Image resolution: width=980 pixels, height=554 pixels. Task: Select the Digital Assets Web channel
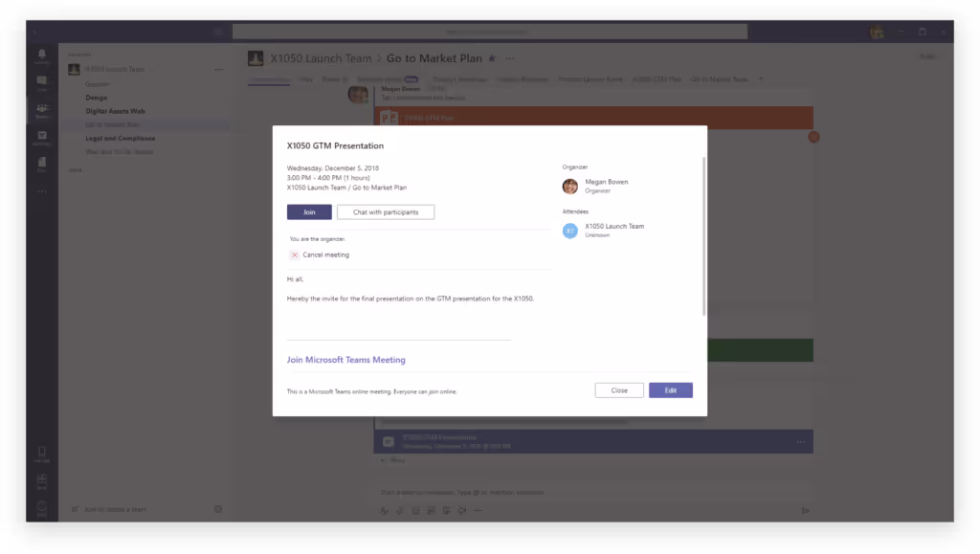115,111
